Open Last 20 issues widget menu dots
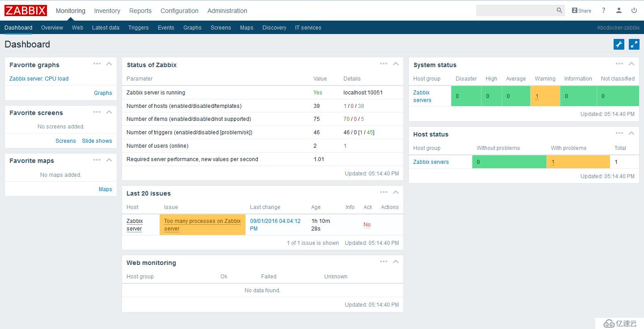 pos(384,192)
